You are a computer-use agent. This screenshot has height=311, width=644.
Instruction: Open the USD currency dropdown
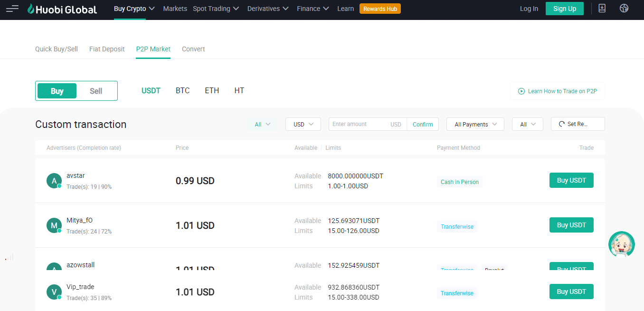click(303, 124)
